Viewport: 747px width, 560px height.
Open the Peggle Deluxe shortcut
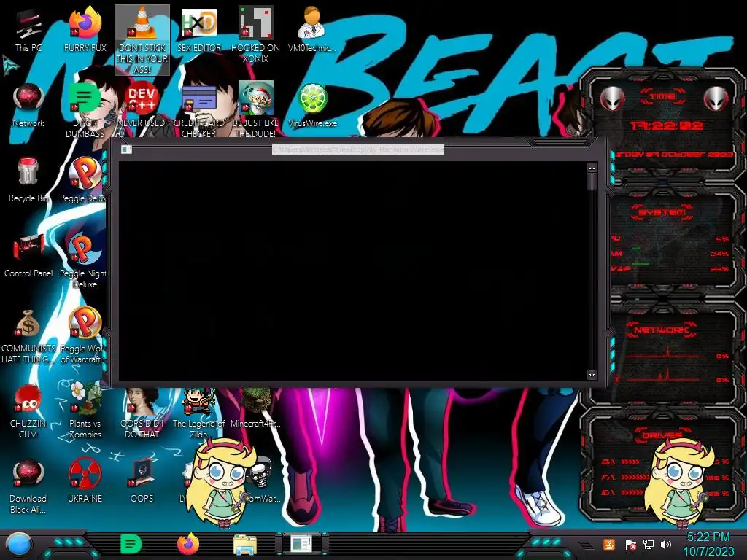click(83, 180)
